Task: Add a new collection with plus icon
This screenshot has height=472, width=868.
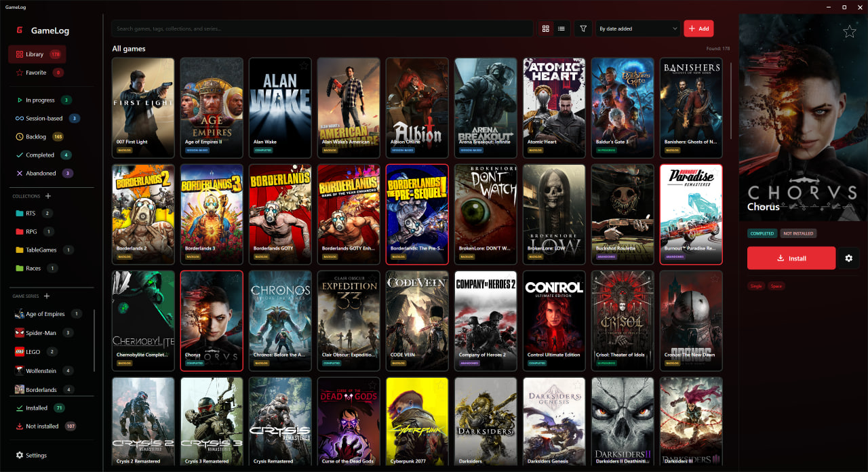Action: (48, 196)
